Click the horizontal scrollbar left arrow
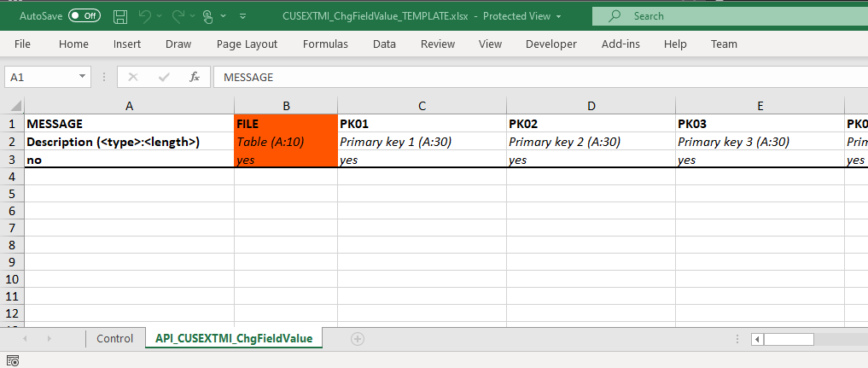Image resolution: width=868 pixels, height=368 pixels. 756,339
